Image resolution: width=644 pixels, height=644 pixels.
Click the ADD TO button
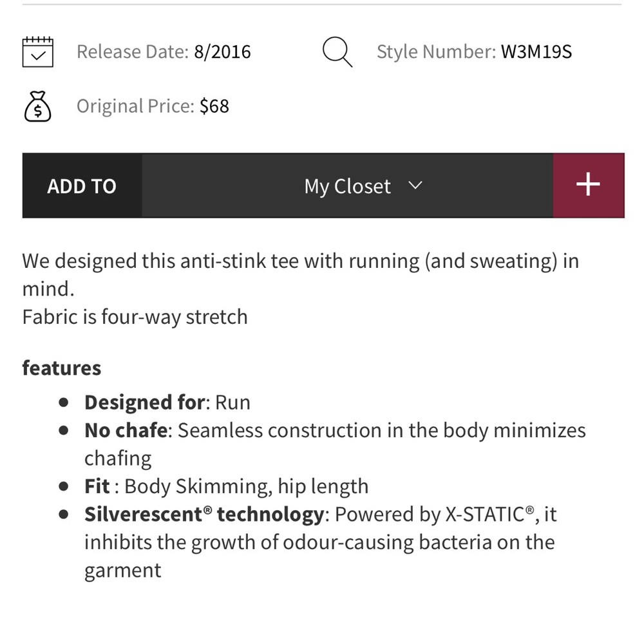coord(81,185)
